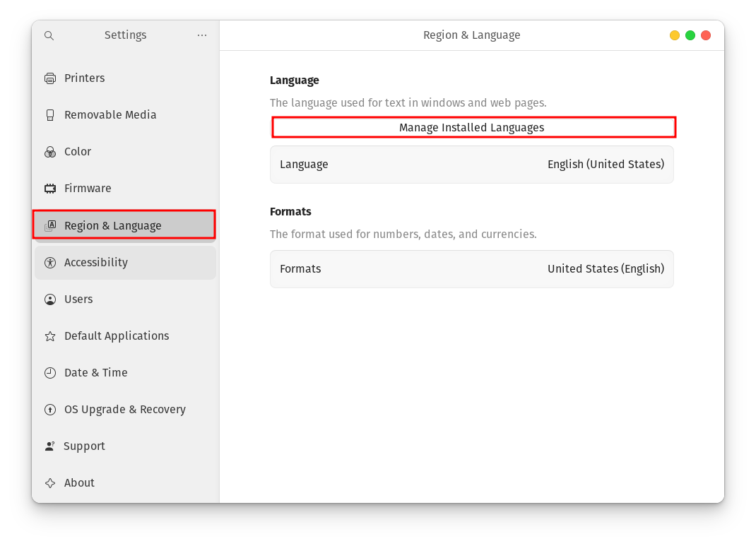
Task: Close the Settings window with red button
Action: [x=705, y=35]
